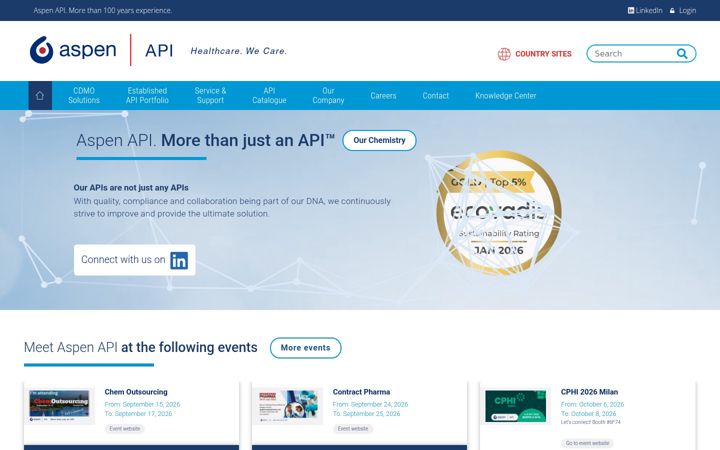
Task: Click the Our Chemistry button
Action: pyautogui.click(x=379, y=141)
